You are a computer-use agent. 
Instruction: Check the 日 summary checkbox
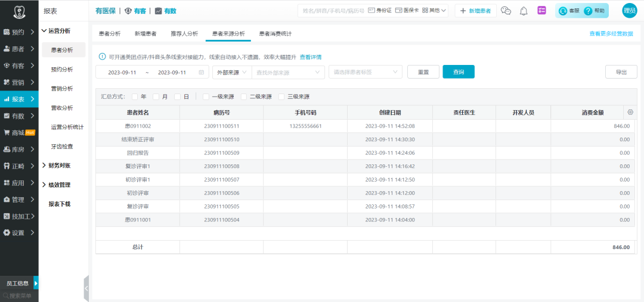click(x=178, y=97)
